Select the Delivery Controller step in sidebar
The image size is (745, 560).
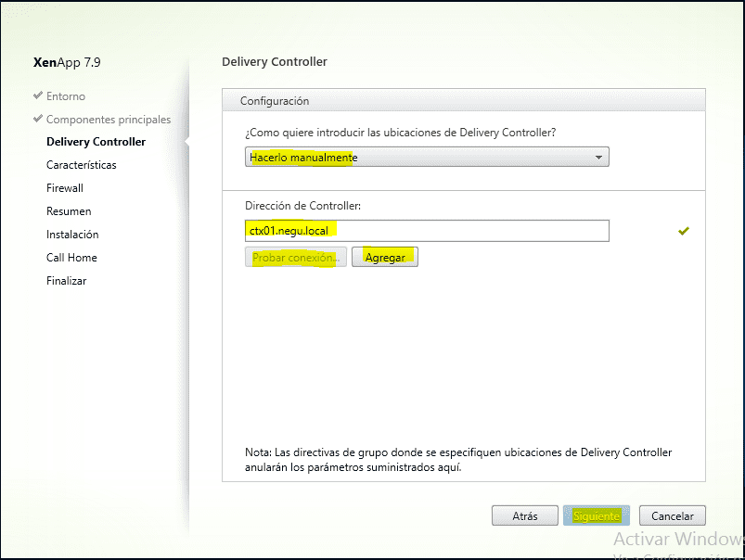click(96, 142)
